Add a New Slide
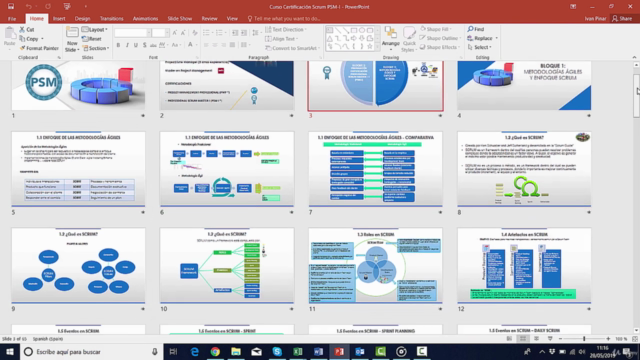The width and height of the screenshot is (640, 360). click(x=72, y=40)
